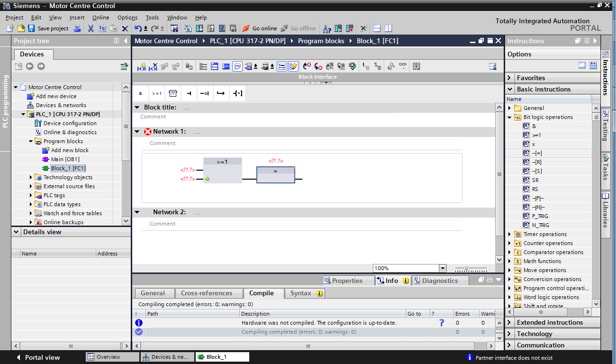Viewport: 616px width, 364px height.
Task: Insert branch arrow from favorites bar
Action: 221,93
